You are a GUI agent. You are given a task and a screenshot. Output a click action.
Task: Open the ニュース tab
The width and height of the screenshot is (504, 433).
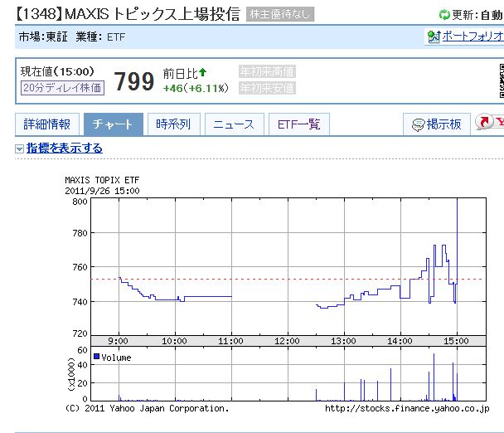tap(234, 124)
